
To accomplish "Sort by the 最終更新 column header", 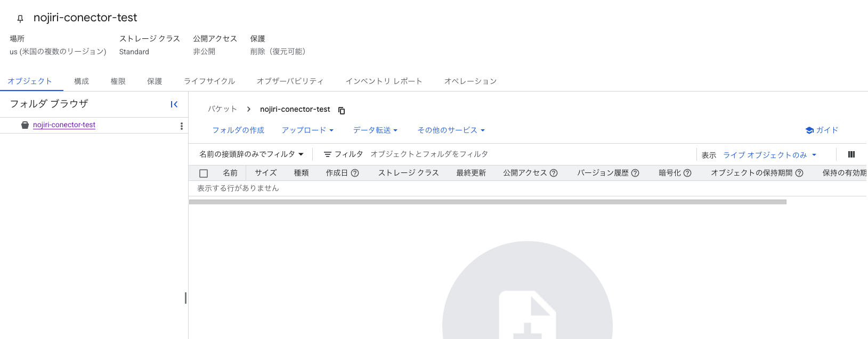I will [471, 173].
